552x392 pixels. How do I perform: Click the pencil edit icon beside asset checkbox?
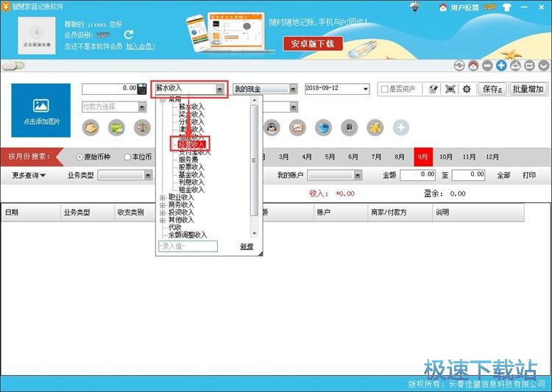pos(434,90)
